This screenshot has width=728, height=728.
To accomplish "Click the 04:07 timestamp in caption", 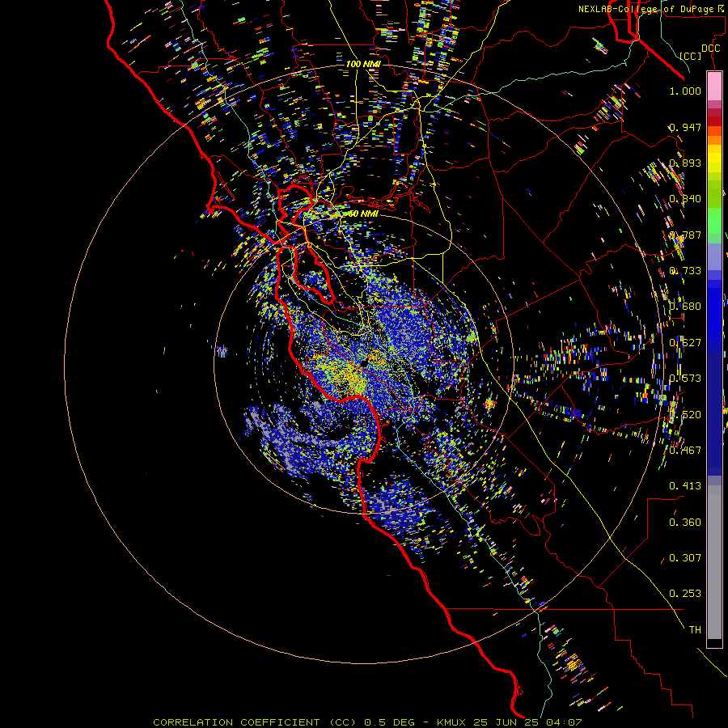I will click(x=564, y=722).
